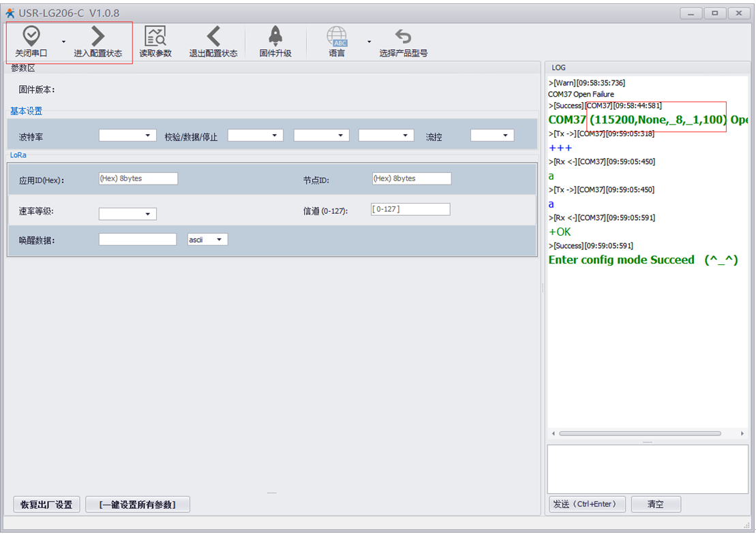The height and width of the screenshot is (534, 756).
Task: Open dropdown arrow beside 关闭串口
Action: coord(64,42)
